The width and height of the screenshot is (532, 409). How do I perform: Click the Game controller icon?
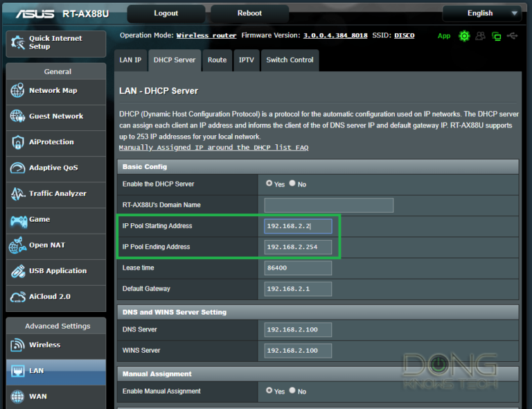19,220
